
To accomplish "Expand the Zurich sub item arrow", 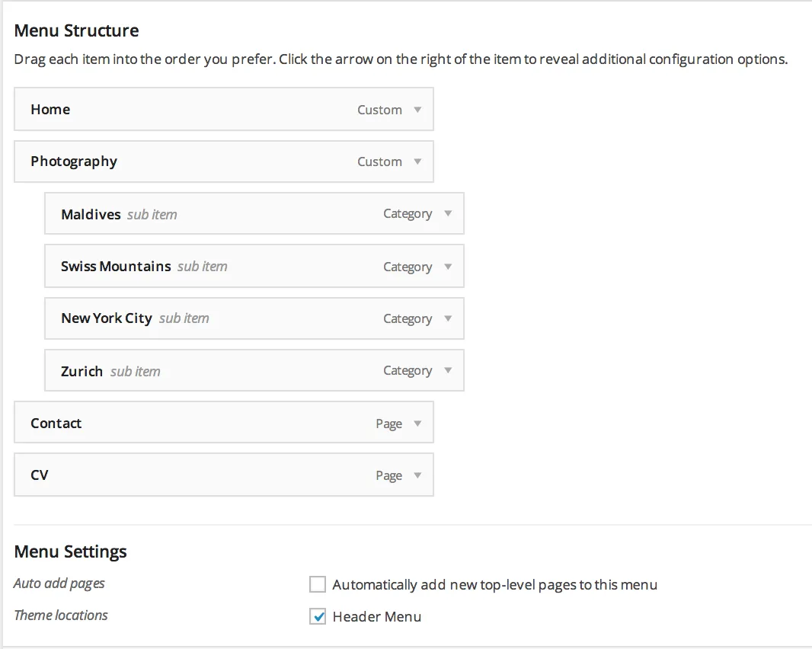I will click(448, 370).
